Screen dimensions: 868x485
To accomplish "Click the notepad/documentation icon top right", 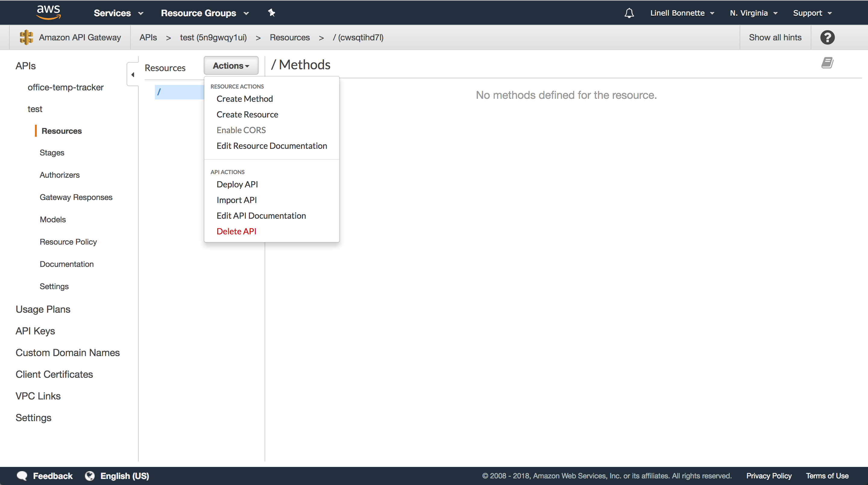I will [828, 64].
